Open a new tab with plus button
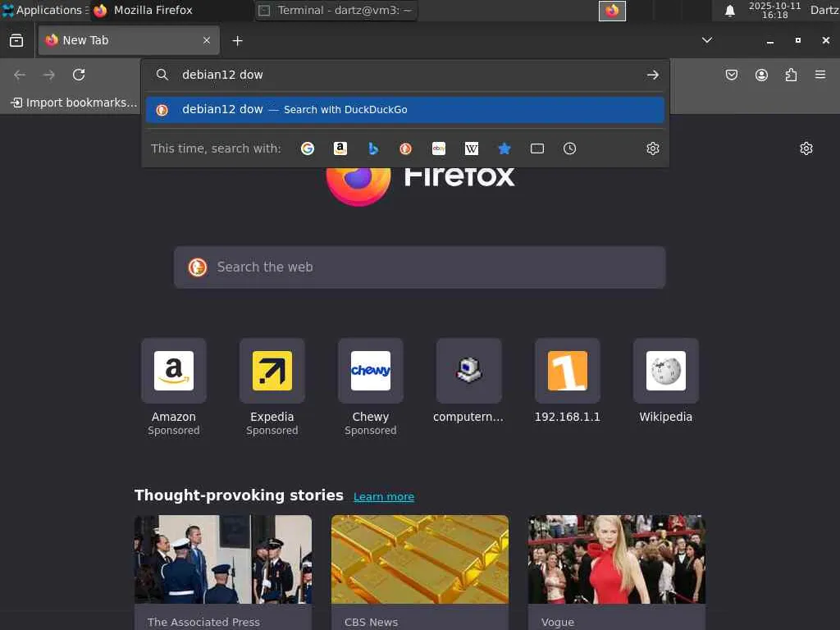The height and width of the screenshot is (630, 840). pos(237,41)
